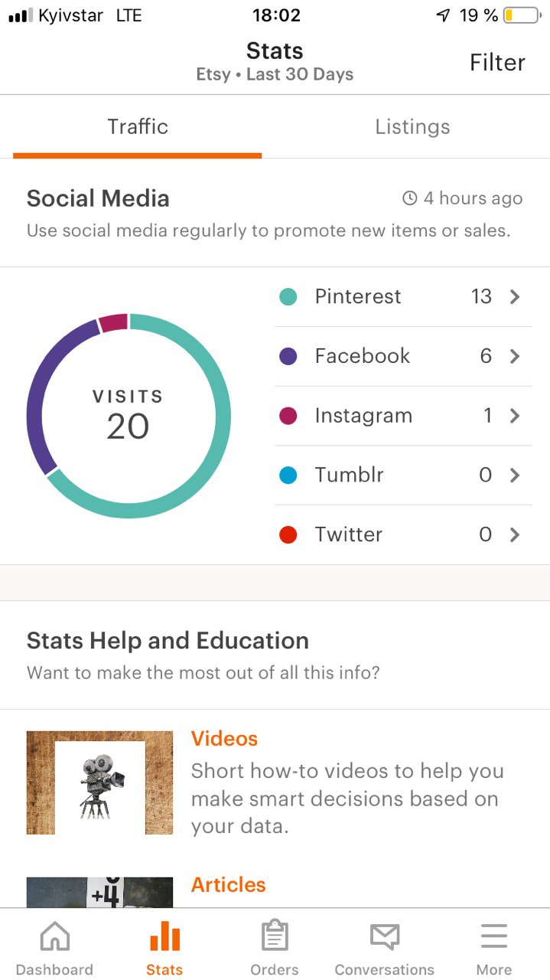The height and width of the screenshot is (980, 550).
Task: Expand Instagram visits chevron
Action: pyautogui.click(x=515, y=416)
